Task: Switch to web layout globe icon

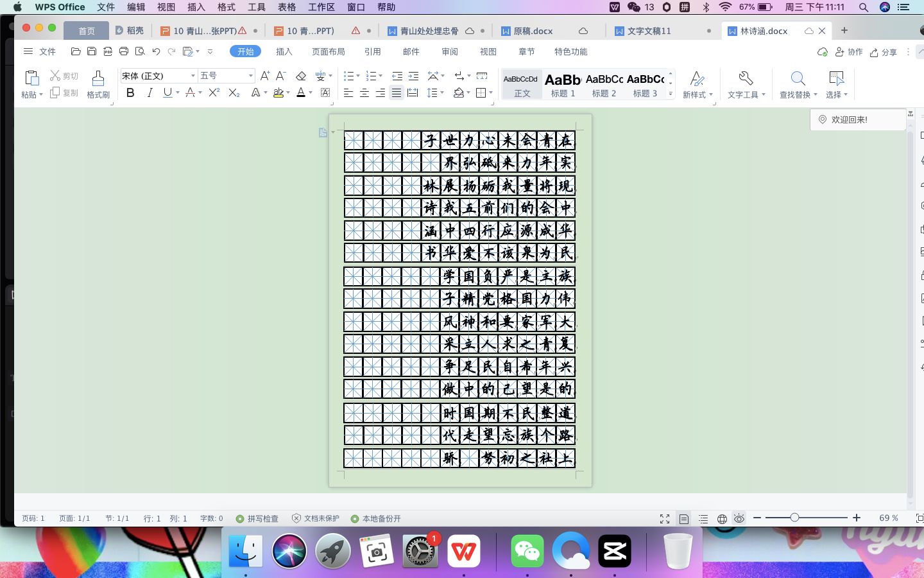Action: [x=722, y=518]
